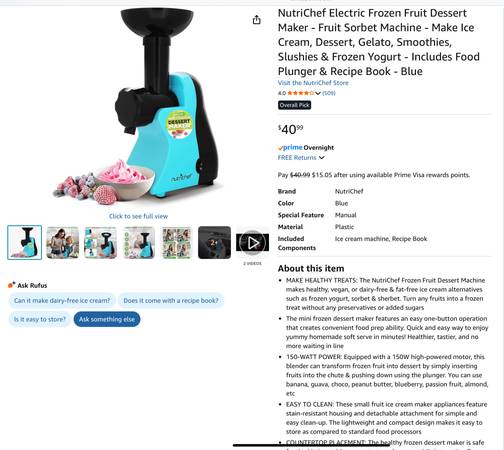Click the star rating icons

300,93
